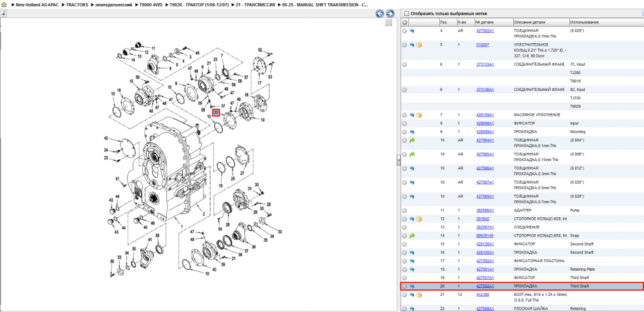Enable show only selected marks checkbox
The height and width of the screenshot is (312, 644).
[x=406, y=14]
